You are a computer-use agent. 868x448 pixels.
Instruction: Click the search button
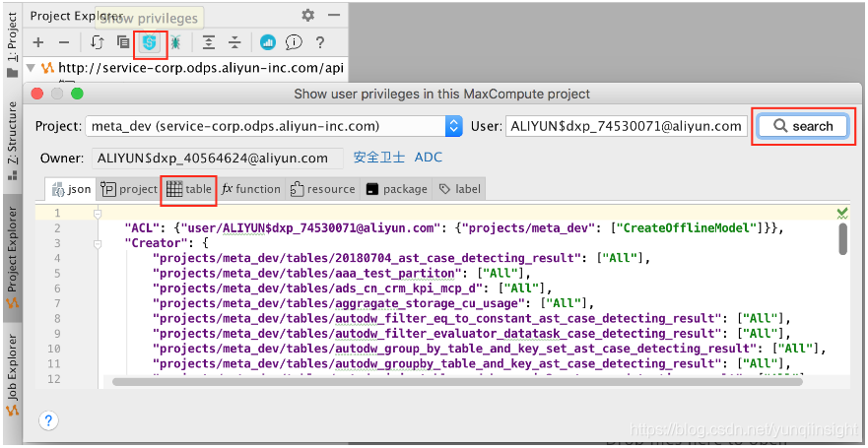(x=803, y=126)
